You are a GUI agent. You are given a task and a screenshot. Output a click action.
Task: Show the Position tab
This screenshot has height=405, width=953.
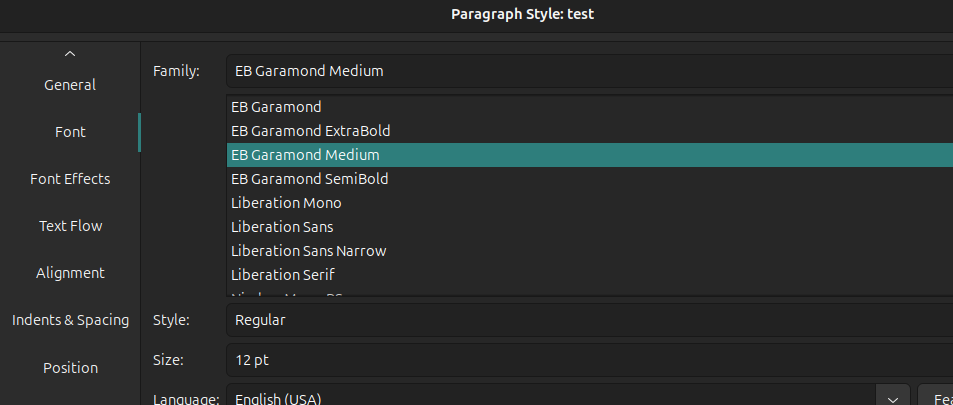[70, 368]
